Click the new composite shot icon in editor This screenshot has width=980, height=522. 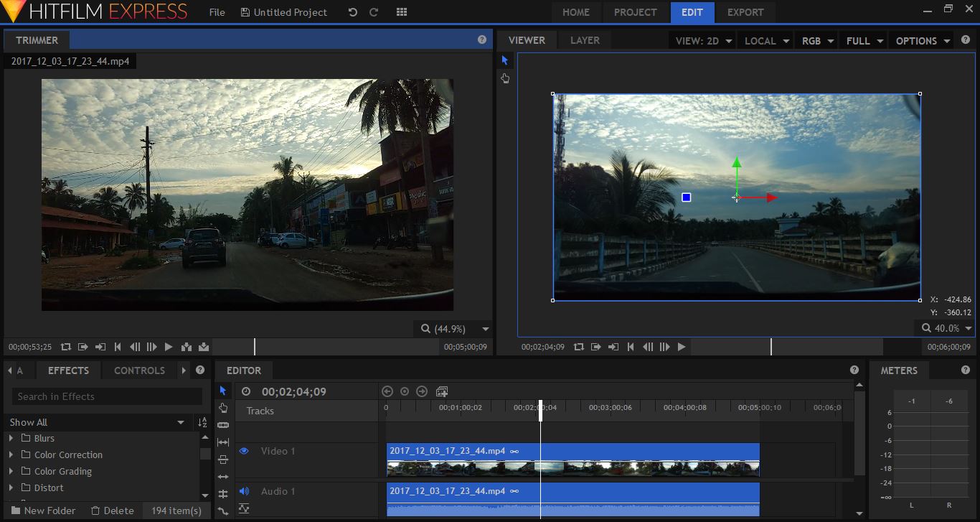click(442, 391)
